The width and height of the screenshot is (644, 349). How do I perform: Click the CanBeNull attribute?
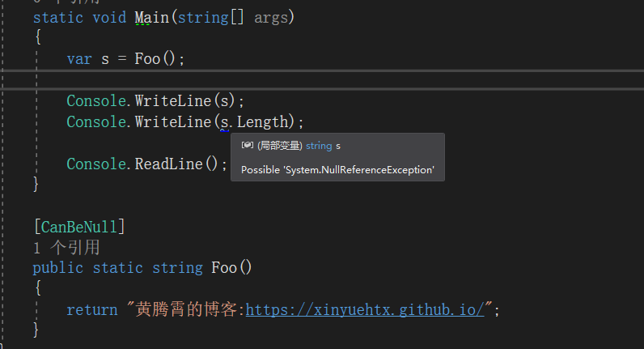pyautogui.click(x=79, y=226)
